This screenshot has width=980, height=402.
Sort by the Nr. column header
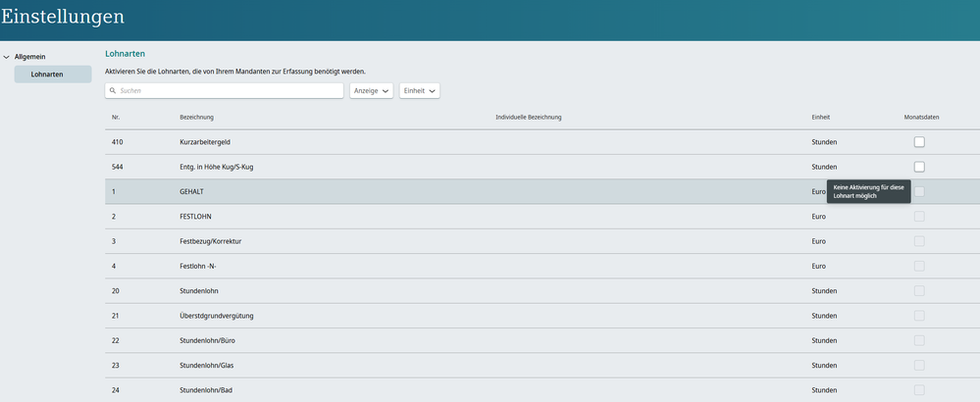116,118
